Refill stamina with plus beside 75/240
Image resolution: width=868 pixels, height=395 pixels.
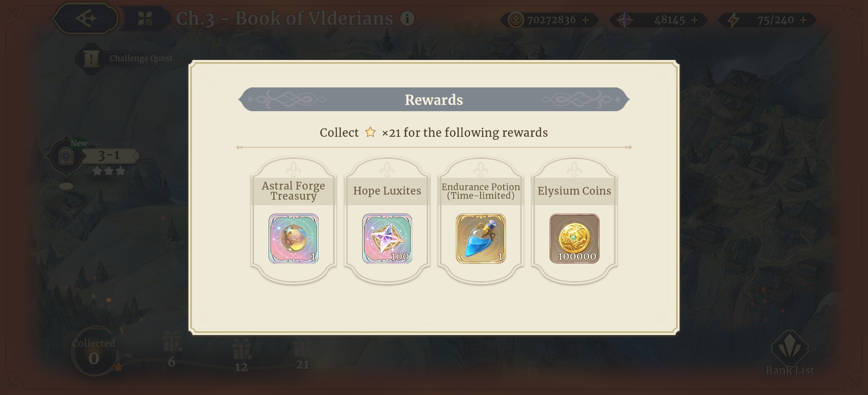pos(803,20)
